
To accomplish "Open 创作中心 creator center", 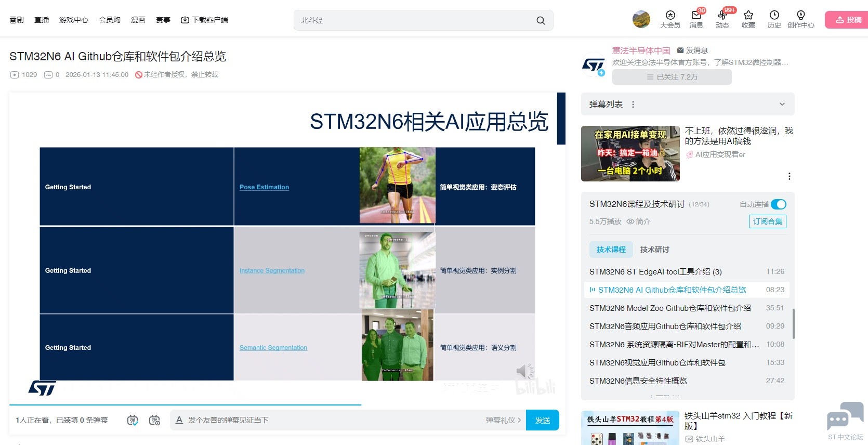I will 801,19.
